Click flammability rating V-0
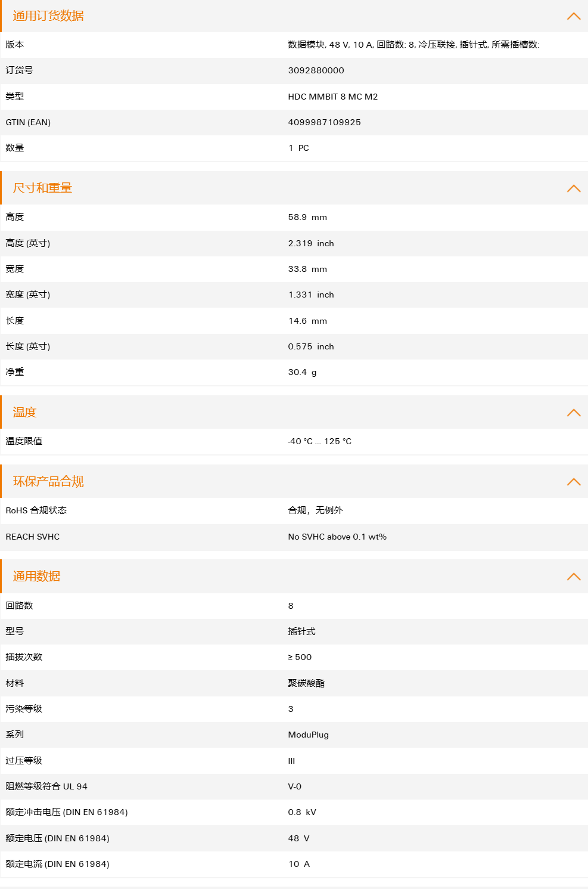 pyautogui.click(x=294, y=786)
